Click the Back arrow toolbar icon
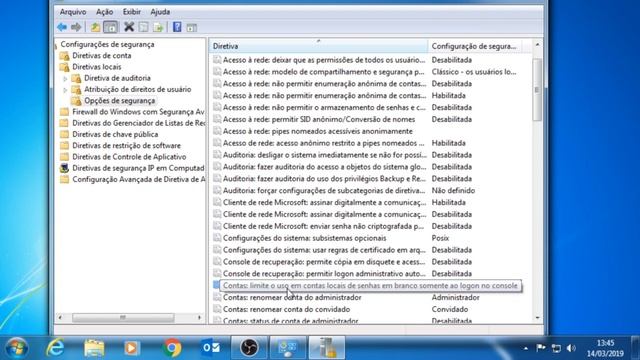 (62, 27)
